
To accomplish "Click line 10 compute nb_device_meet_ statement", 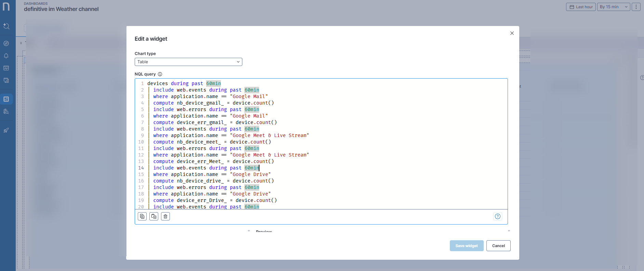I will click(x=212, y=142).
